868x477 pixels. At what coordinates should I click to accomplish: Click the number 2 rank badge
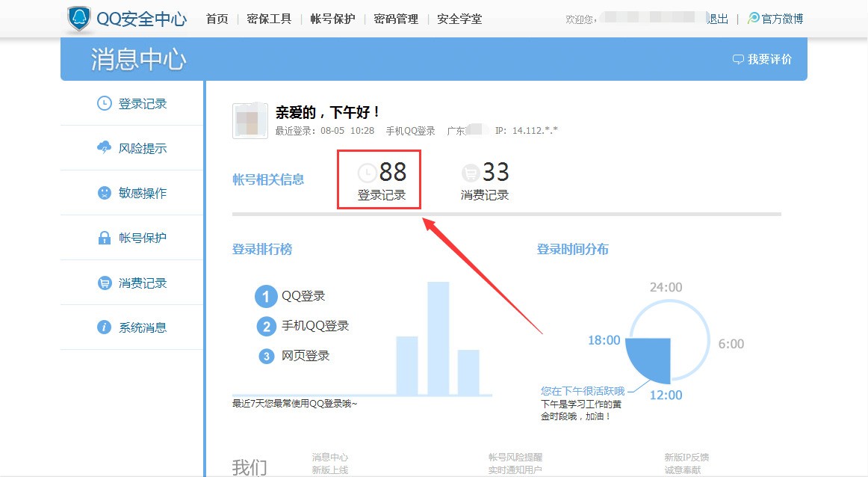pyautogui.click(x=266, y=326)
